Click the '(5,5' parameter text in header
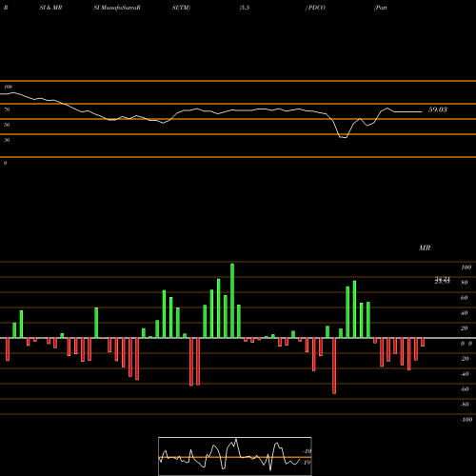Screen dimensions: 476x476 click(245, 8)
